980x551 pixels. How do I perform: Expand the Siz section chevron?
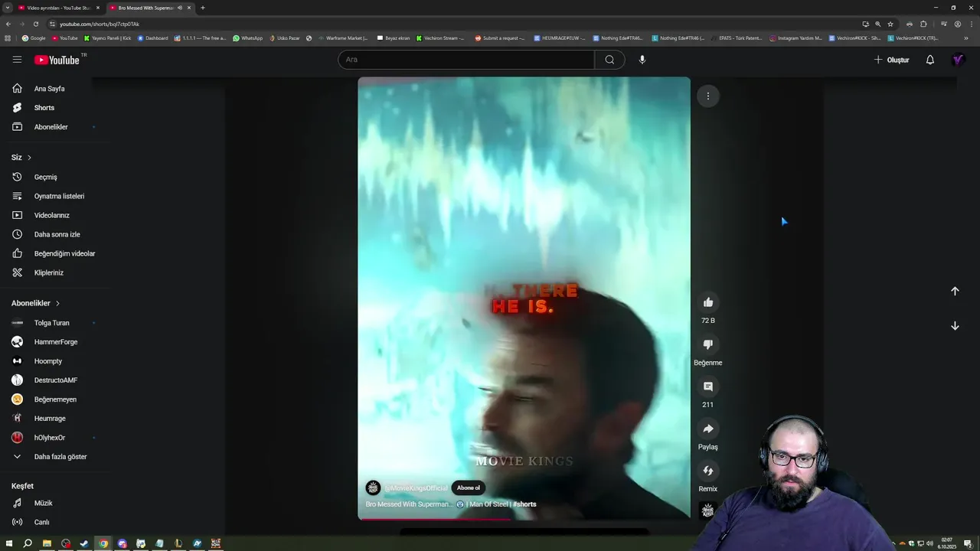(29, 158)
